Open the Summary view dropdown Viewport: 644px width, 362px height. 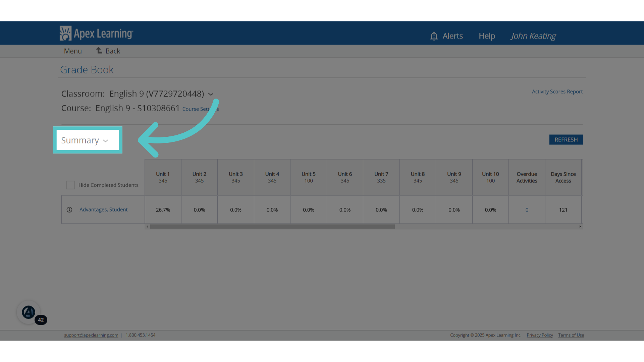88,140
